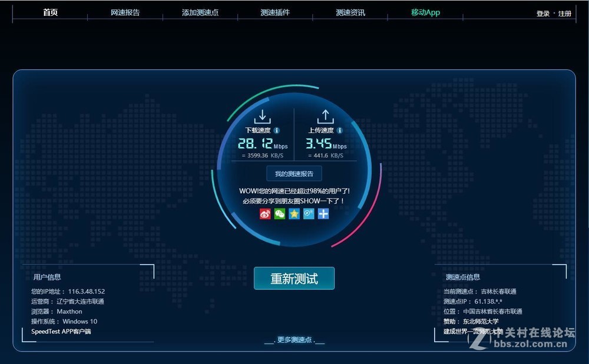The width and height of the screenshot is (589, 364).
Task: Share via yellow star Qzone icon
Action: click(x=294, y=214)
